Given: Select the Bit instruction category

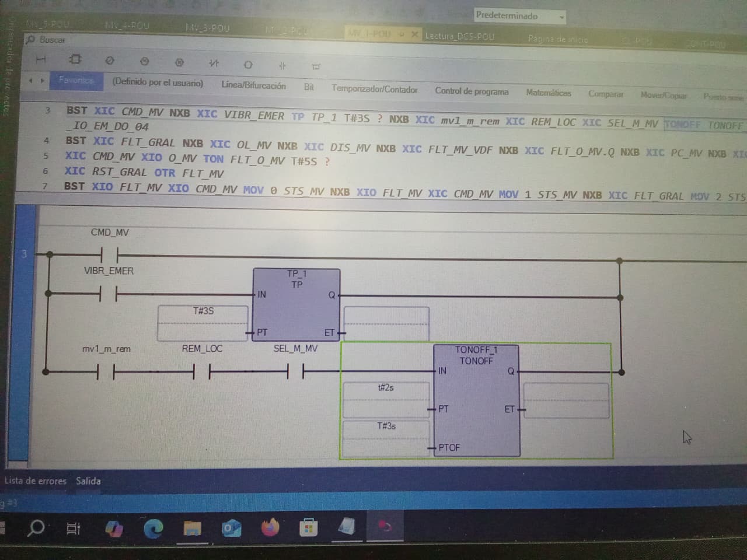Looking at the screenshot, I should (x=309, y=87).
